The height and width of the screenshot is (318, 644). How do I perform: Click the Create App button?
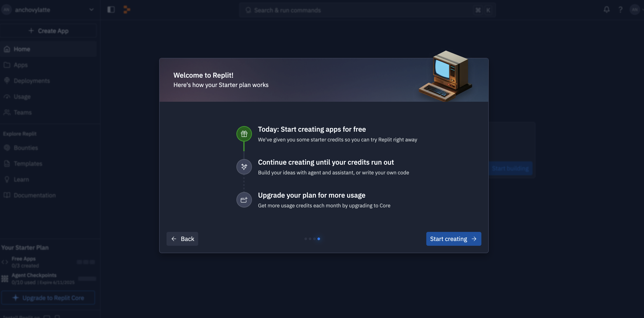tap(49, 31)
